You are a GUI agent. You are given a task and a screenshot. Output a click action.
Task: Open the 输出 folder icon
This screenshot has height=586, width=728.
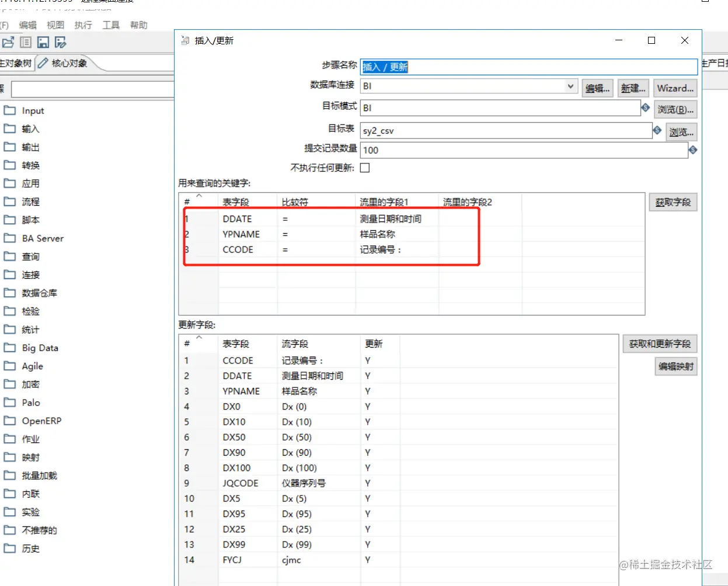coord(9,147)
